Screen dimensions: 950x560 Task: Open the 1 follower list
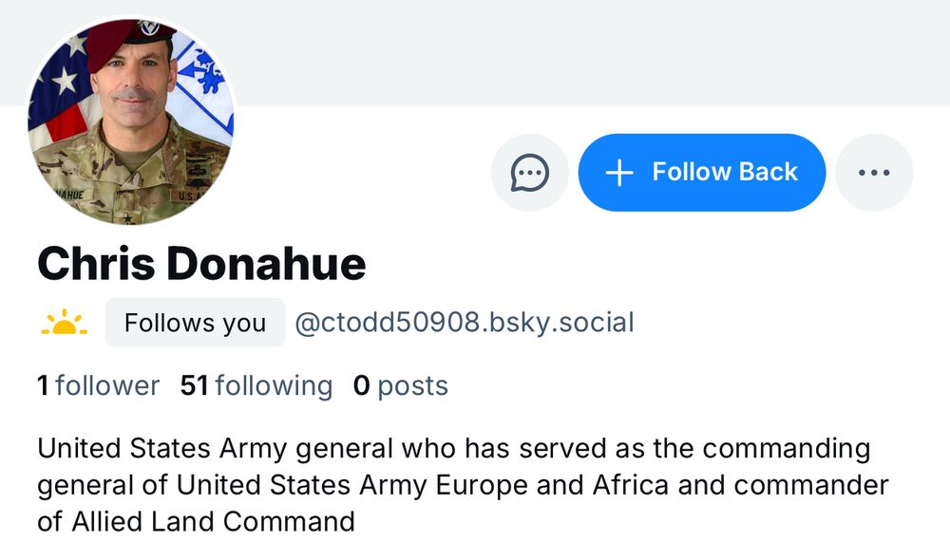coord(96,385)
